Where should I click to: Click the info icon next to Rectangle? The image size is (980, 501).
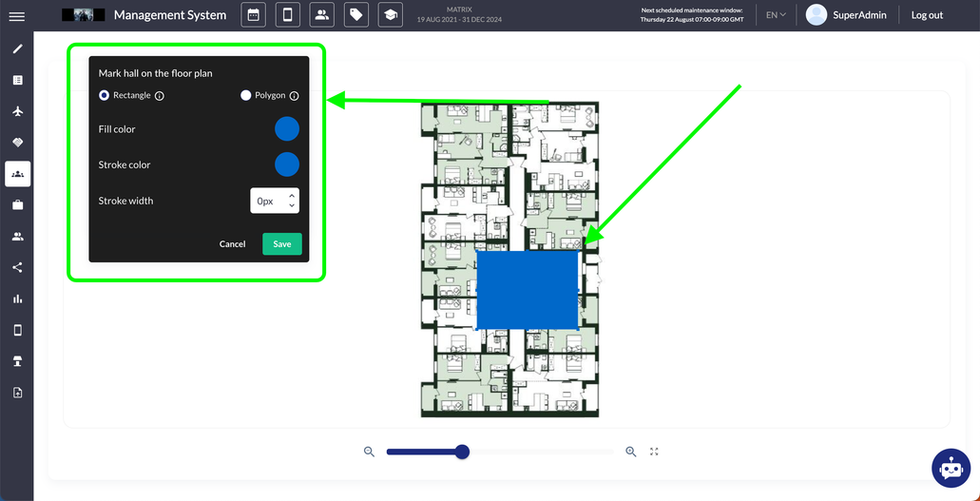click(x=160, y=96)
